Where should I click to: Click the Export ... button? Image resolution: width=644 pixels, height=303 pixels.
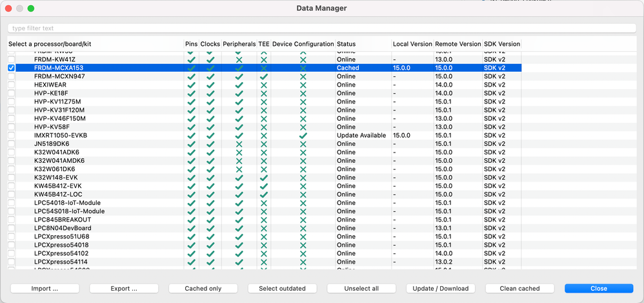click(124, 289)
